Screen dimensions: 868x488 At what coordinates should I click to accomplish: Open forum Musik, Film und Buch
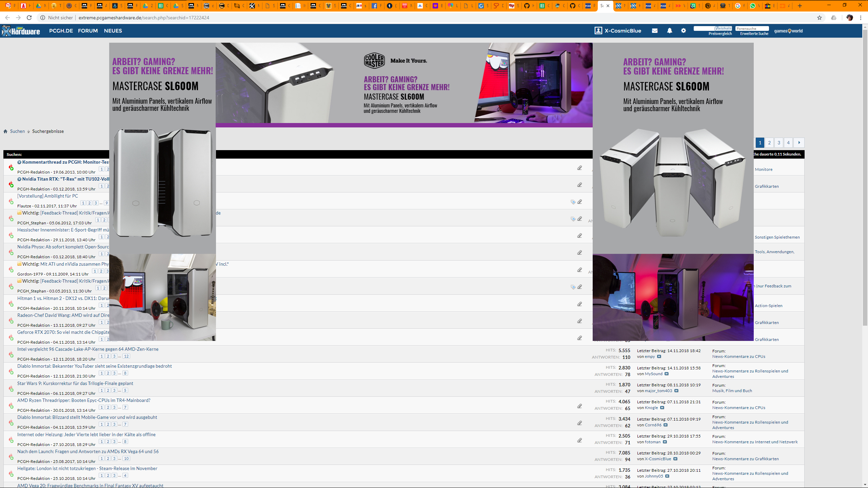[x=732, y=391]
